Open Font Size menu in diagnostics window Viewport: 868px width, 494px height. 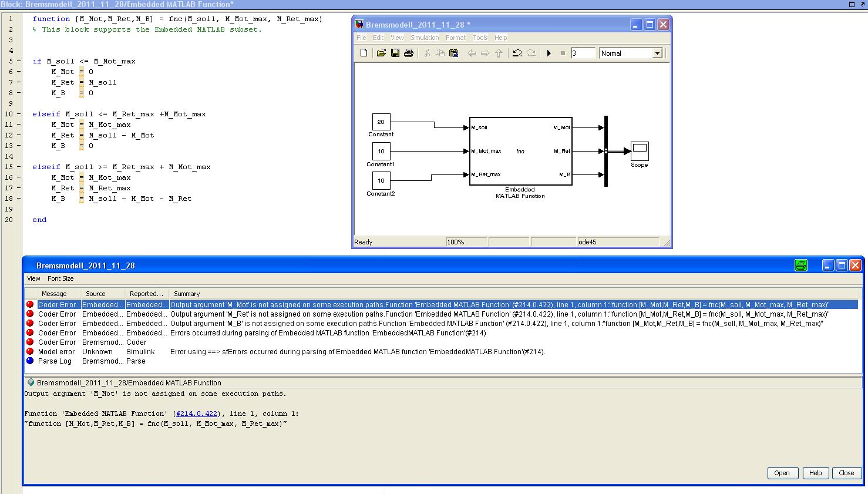pos(60,278)
